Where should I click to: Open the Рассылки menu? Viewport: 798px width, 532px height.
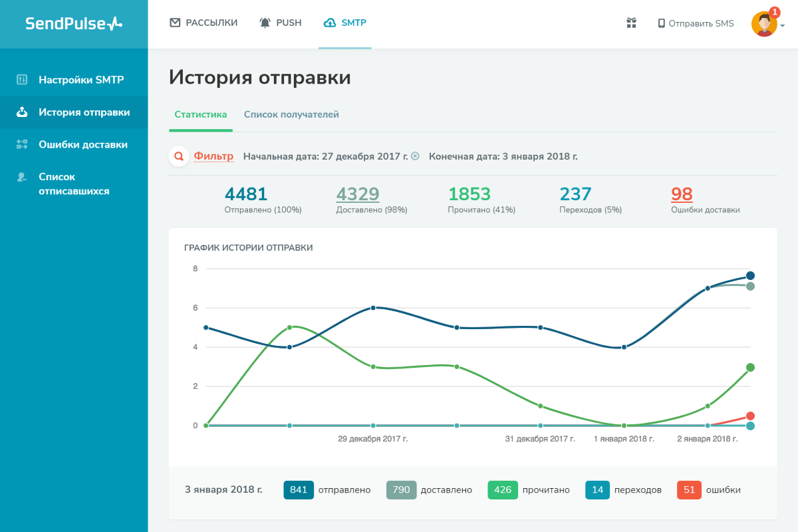[x=204, y=23]
